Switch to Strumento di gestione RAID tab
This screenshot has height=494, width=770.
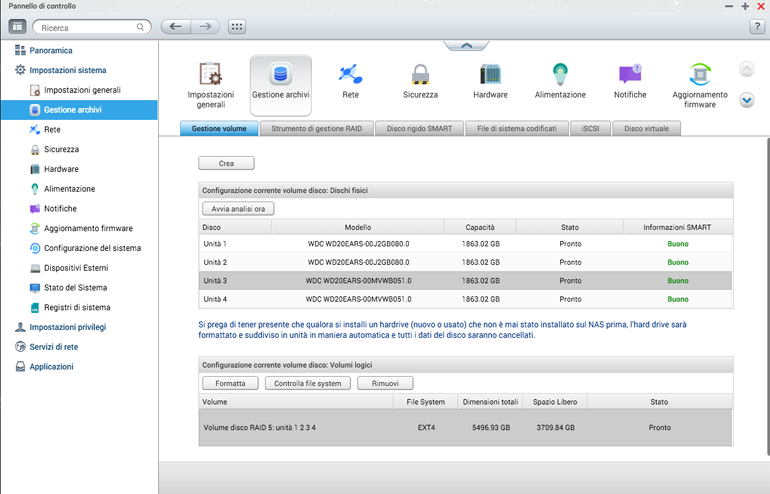(x=317, y=129)
